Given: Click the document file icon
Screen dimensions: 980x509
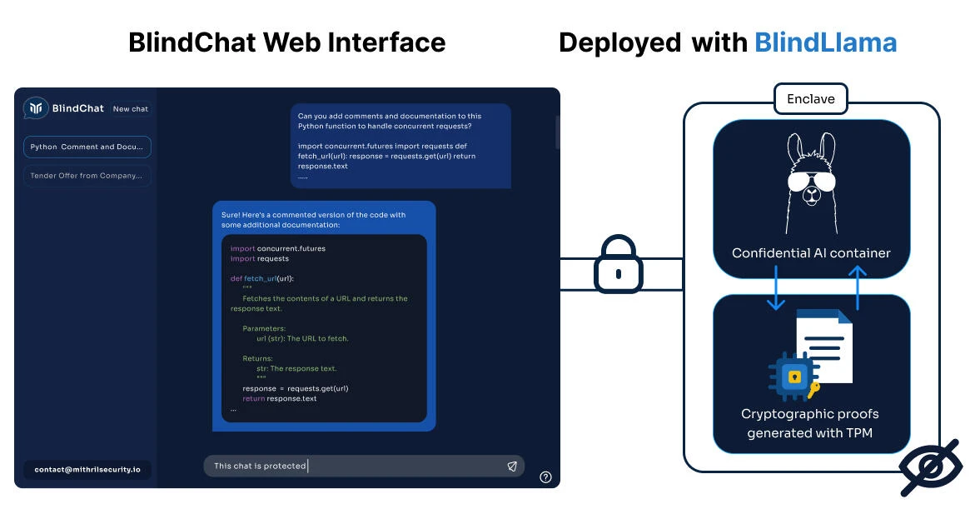Looking at the screenshot, I should [824, 347].
